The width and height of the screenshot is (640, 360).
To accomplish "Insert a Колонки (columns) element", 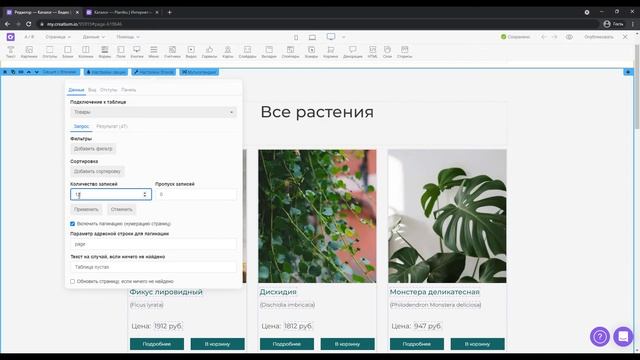I will click(x=86, y=52).
